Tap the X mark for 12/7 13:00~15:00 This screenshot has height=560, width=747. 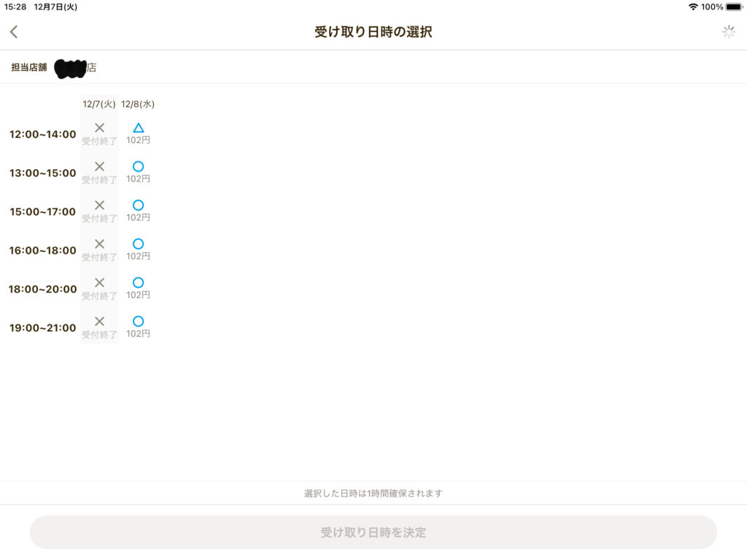pyautogui.click(x=99, y=166)
